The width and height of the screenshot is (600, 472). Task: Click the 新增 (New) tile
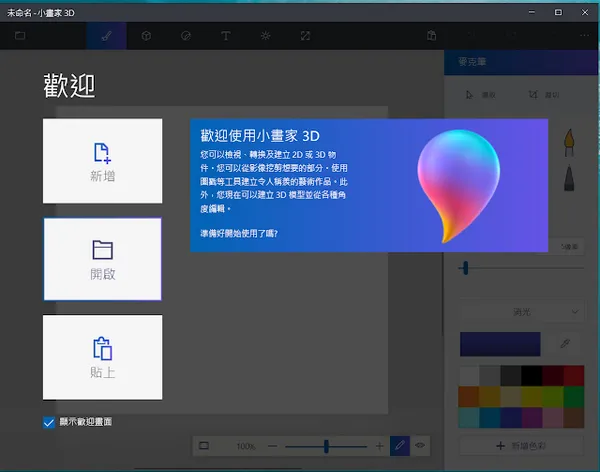(x=102, y=161)
